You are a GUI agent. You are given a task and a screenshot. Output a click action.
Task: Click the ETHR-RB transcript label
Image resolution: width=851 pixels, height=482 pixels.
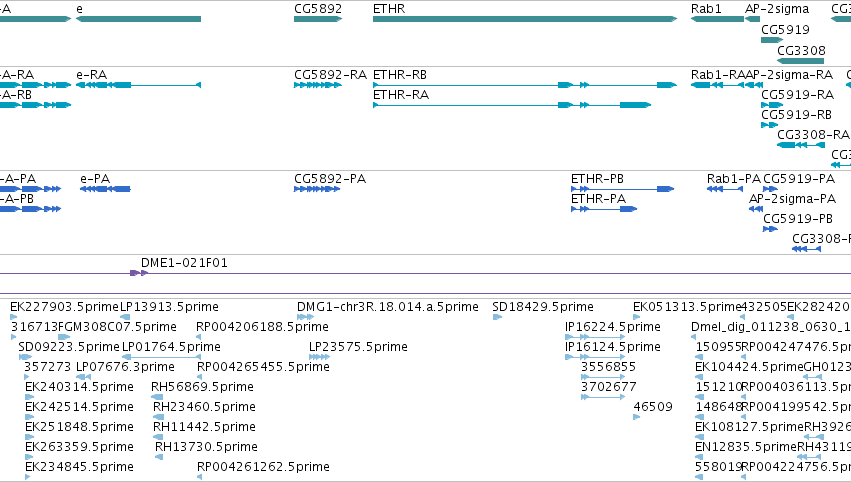[x=399, y=75]
